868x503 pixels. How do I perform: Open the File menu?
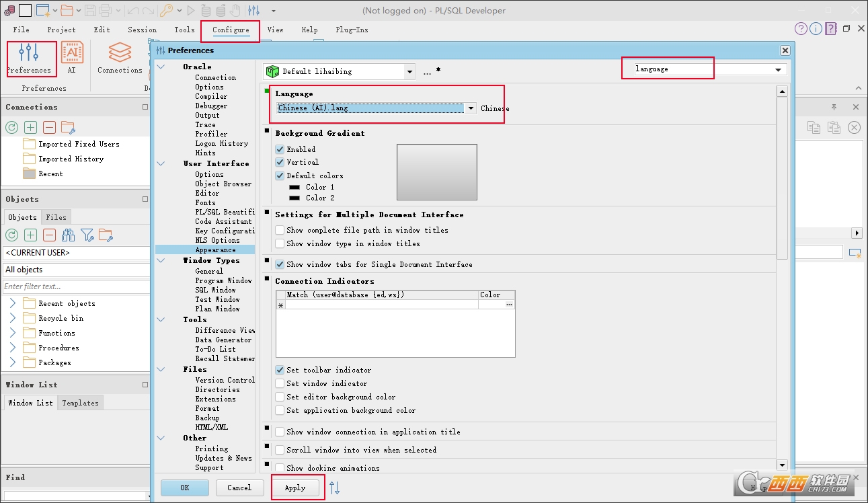21,30
